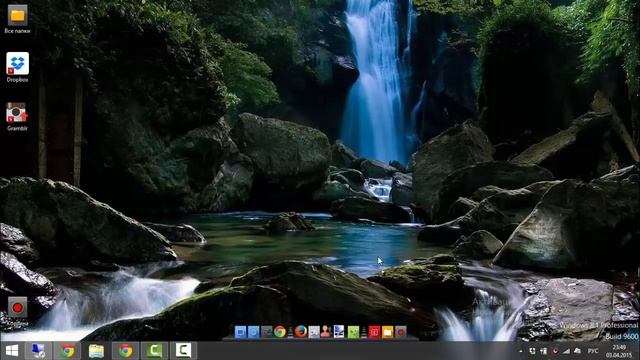The image size is (640, 360).
Task: Click the green square icon in dock
Action: click(353, 332)
